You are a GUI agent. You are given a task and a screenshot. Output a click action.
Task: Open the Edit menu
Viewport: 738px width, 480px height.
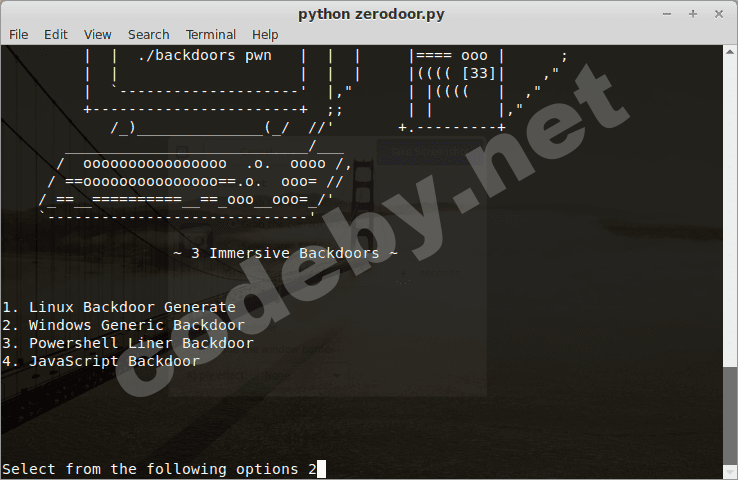[x=56, y=34]
